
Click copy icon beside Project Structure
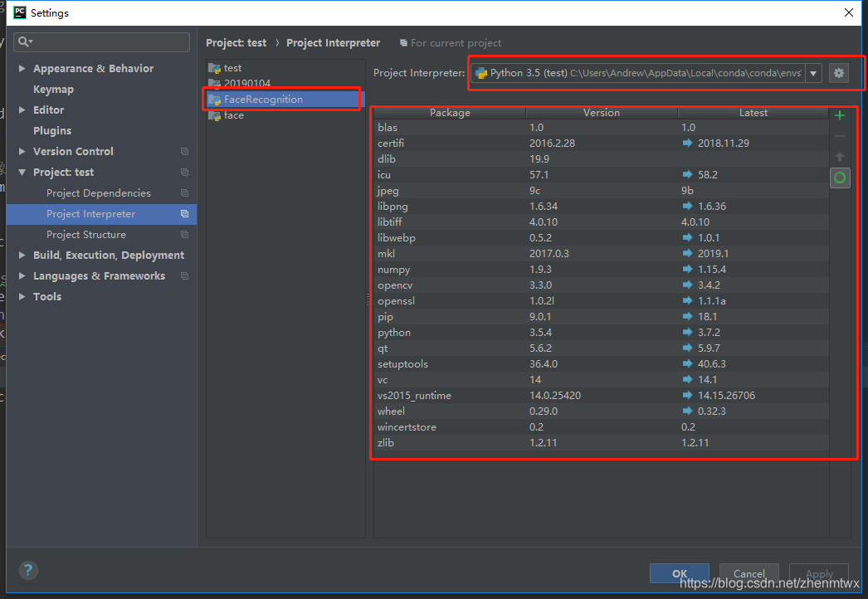tap(184, 235)
